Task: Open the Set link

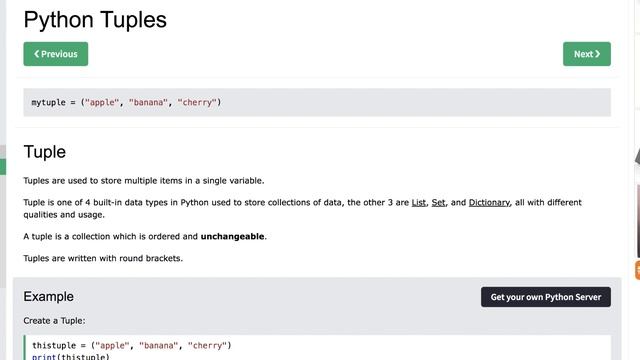Action: [438, 202]
